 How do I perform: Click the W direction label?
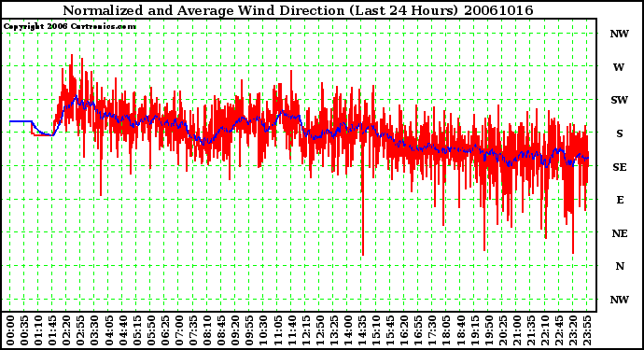[x=619, y=67]
